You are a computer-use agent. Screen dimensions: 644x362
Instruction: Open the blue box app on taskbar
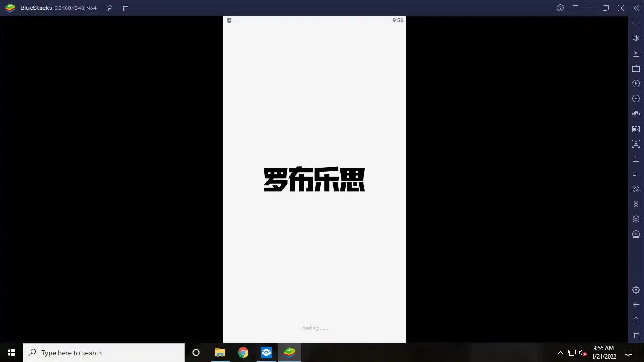click(x=266, y=353)
